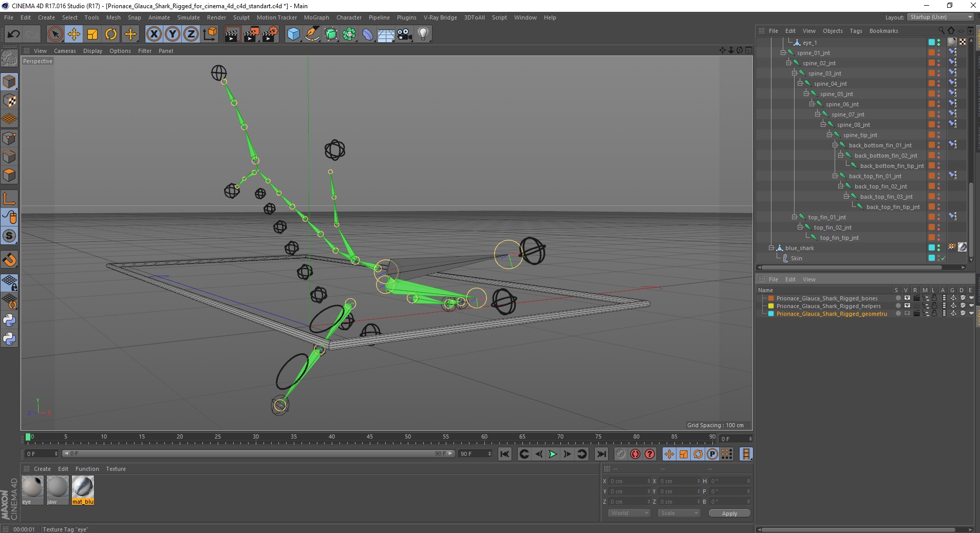Toggle visibility eye of bones layer
Screen dimensions: 980x533
point(907,298)
